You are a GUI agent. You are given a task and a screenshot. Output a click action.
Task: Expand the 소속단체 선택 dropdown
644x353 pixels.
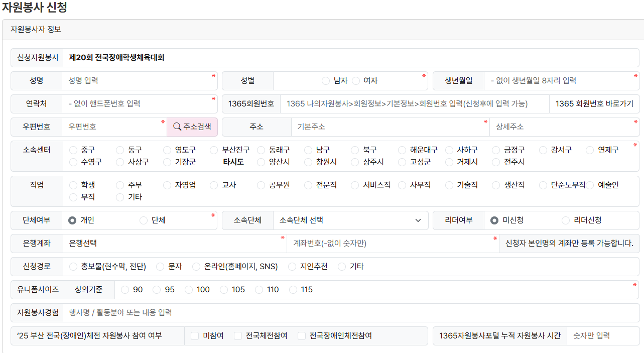(350, 220)
